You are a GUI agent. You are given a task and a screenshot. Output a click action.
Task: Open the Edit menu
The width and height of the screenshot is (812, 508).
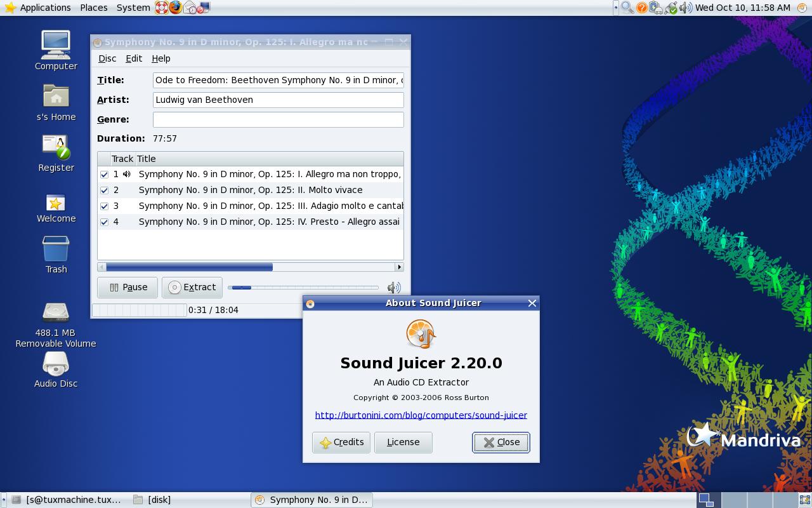point(134,58)
